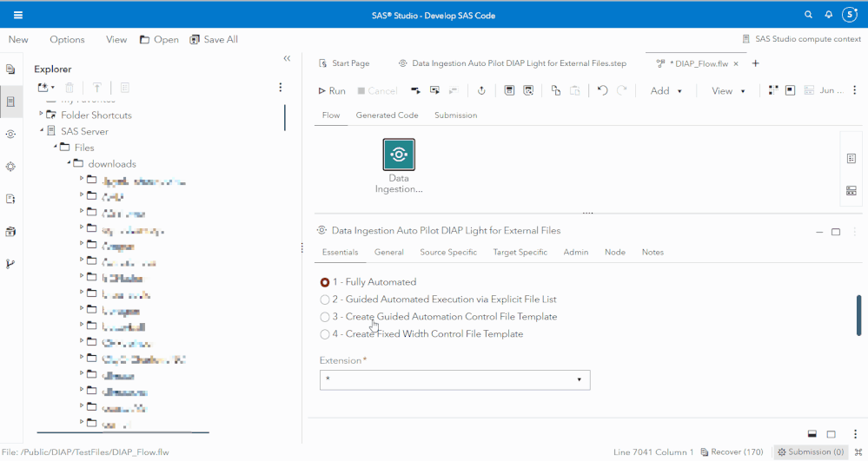Open the Generated Code tab

[387, 115]
